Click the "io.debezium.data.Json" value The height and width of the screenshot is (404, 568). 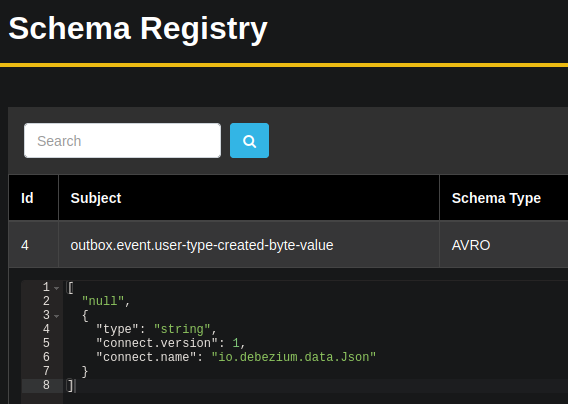click(x=294, y=357)
